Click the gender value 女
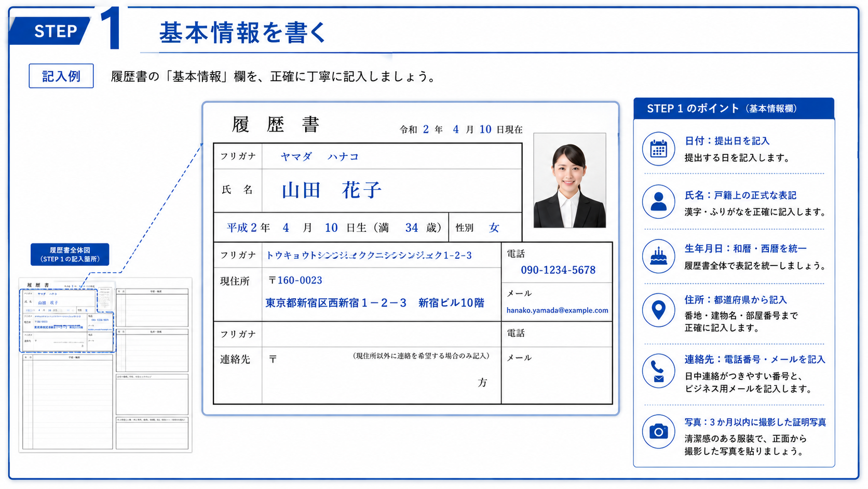This screenshot has height=489, width=868. (x=494, y=228)
